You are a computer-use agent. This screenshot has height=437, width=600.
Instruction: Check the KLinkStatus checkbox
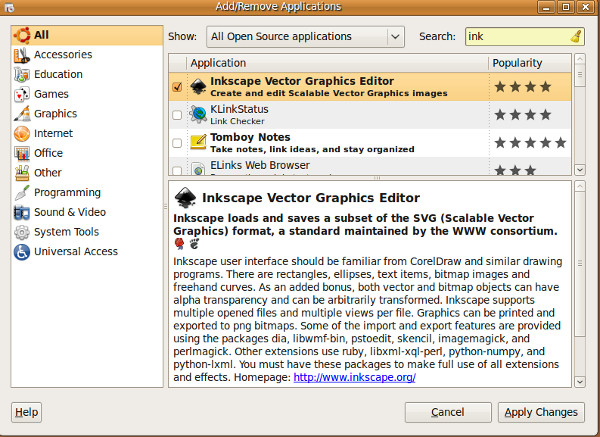click(177, 115)
